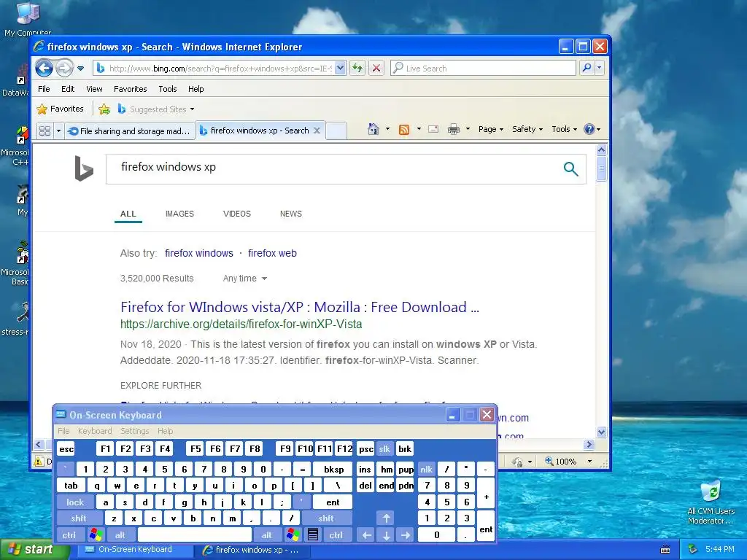Open the Tools menu in menu bar
Screen dimensions: 747x560
(x=168, y=89)
